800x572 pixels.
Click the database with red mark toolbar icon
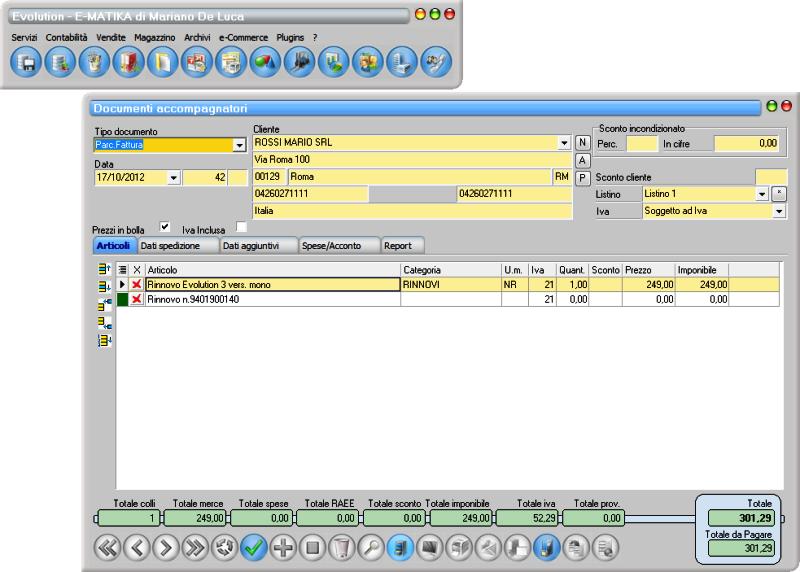pyautogui.click(x=60, y=62)
